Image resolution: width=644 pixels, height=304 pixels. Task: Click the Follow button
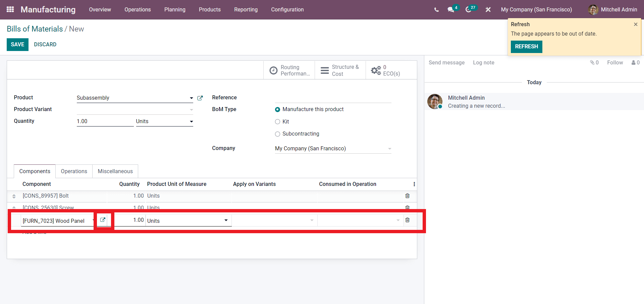tap(615, 62)
